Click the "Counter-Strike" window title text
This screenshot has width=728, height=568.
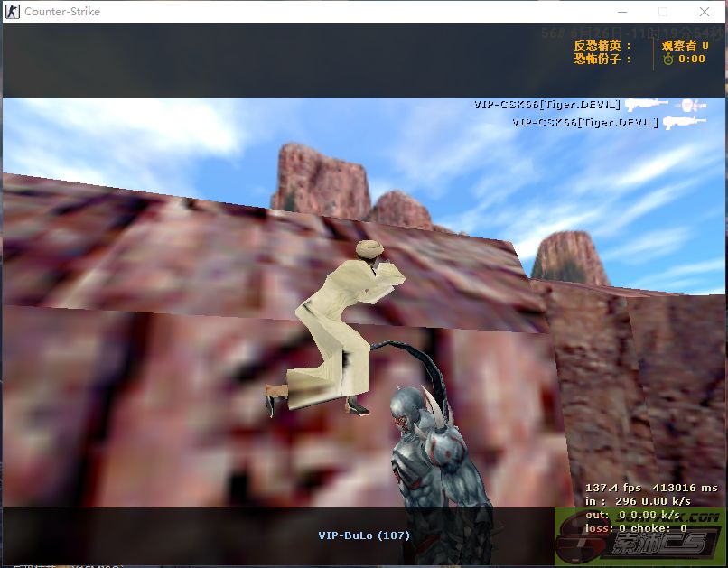coord(62,12)
